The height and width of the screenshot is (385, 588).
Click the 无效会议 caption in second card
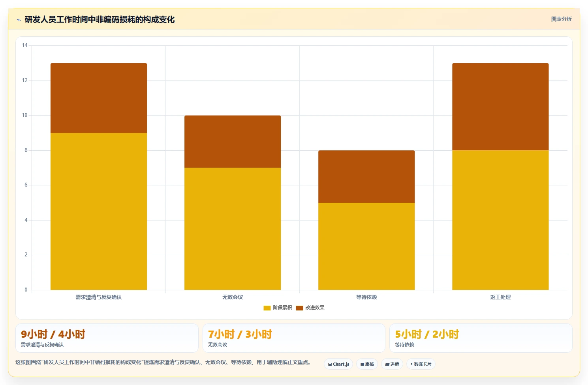click(218, 345)
